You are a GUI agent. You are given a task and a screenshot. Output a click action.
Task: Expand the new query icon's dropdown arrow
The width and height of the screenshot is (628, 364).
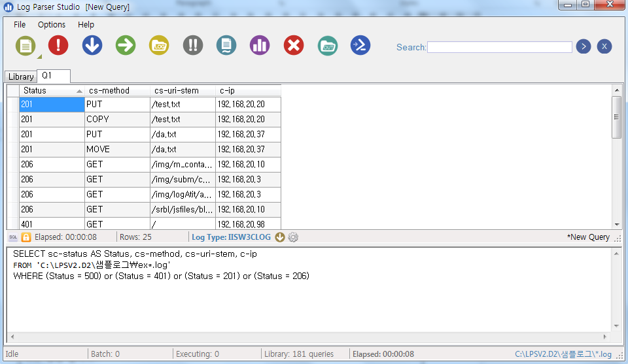39,56
